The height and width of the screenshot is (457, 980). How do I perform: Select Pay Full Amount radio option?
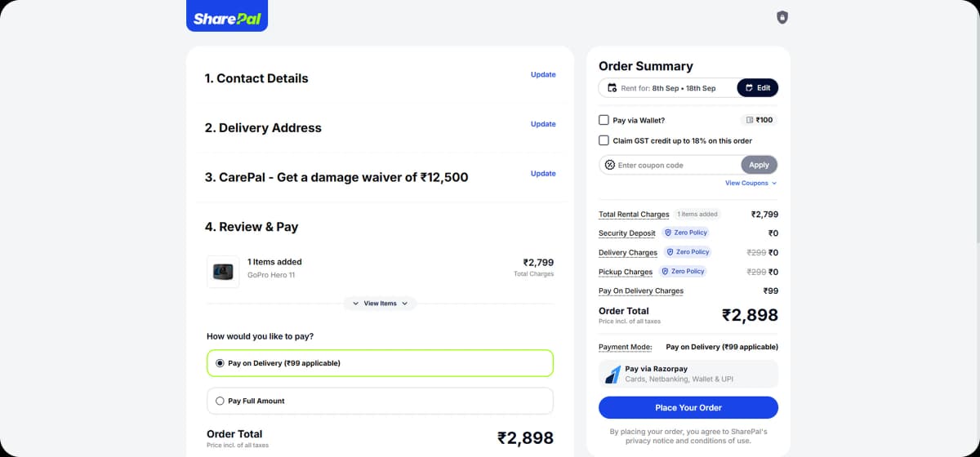220,401
